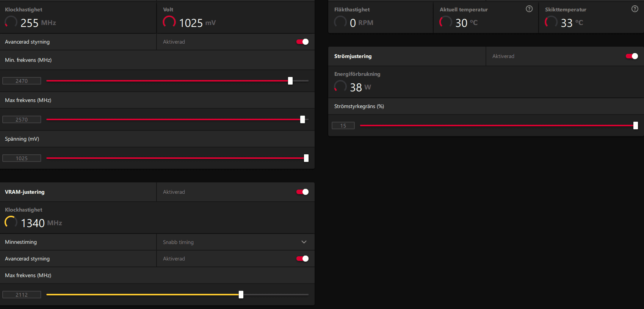This screenshot has height=309, width=644.
Task: Disable VRAM Avancerad styrning switch
Action: [302, 259]
